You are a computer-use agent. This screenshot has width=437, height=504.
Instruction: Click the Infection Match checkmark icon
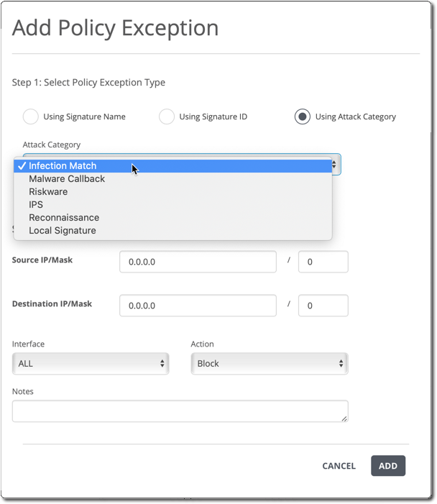(22, 166)
